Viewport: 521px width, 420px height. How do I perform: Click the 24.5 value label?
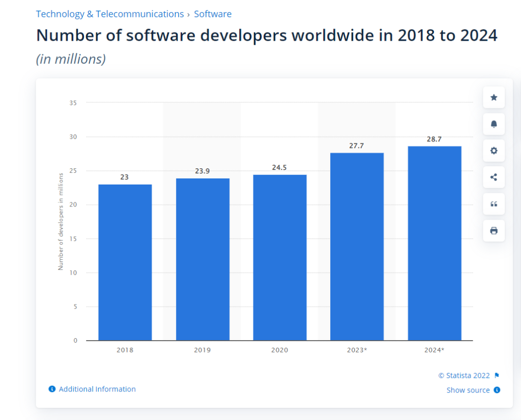click(x=279, y=167)
